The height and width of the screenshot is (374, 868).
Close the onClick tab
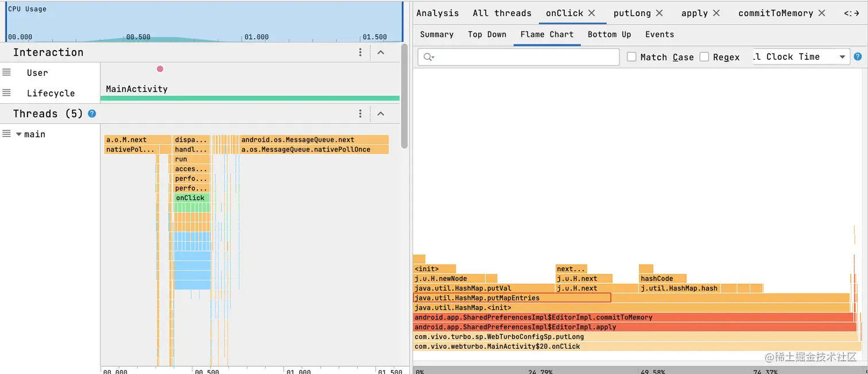pyautogui.click(x=592, y=13)
